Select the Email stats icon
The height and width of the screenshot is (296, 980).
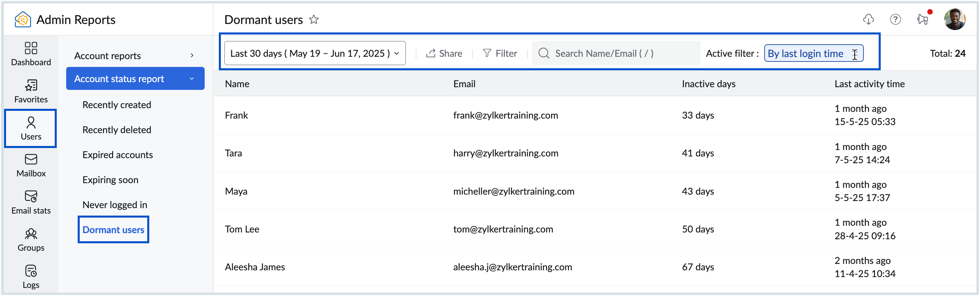(x=31, y=202)
